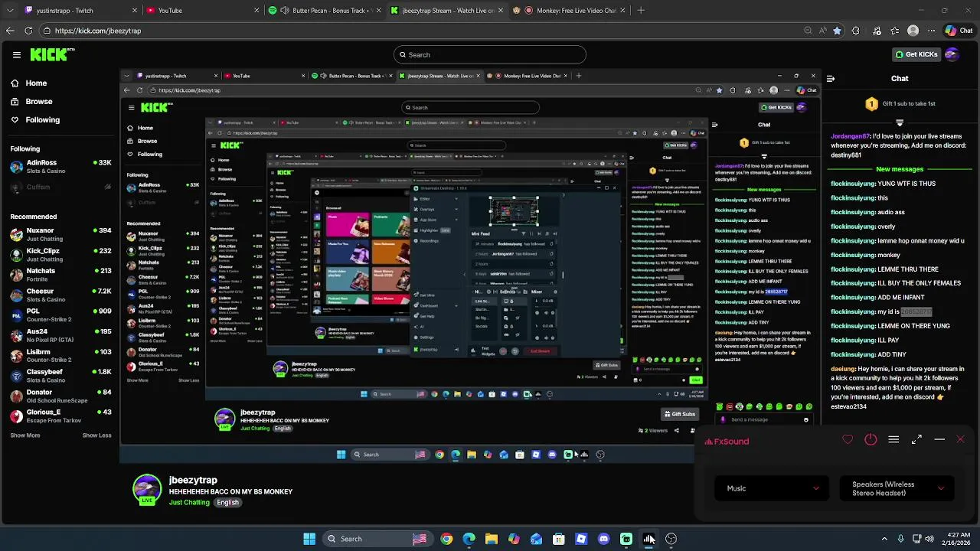Open Kick user avatar beside Get KICKs
Image resolution: width=980 pixels, height=551 pixels.
(952, 54)
